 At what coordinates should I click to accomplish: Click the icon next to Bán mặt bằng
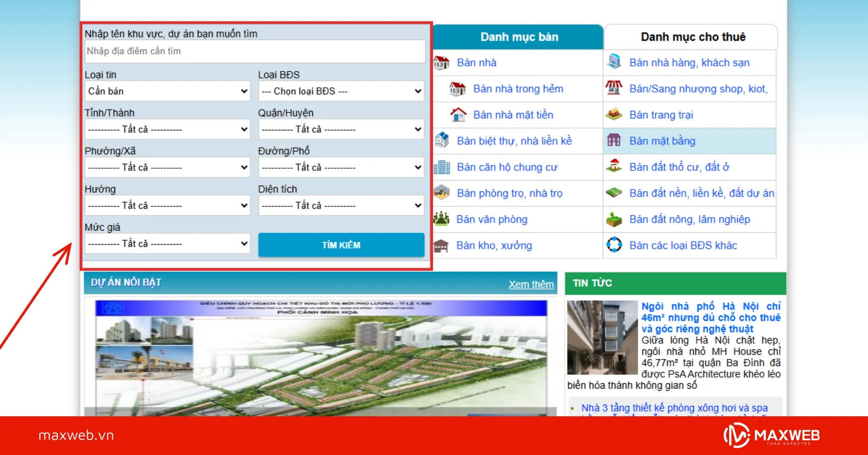[614, 140]
